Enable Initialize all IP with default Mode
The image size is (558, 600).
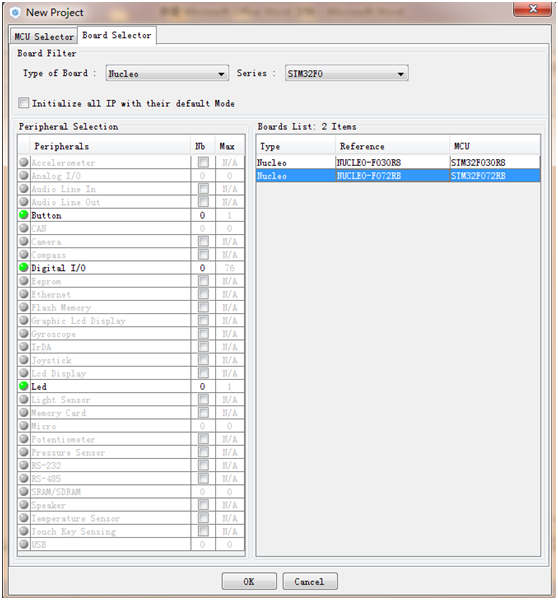tap(23, 103)
